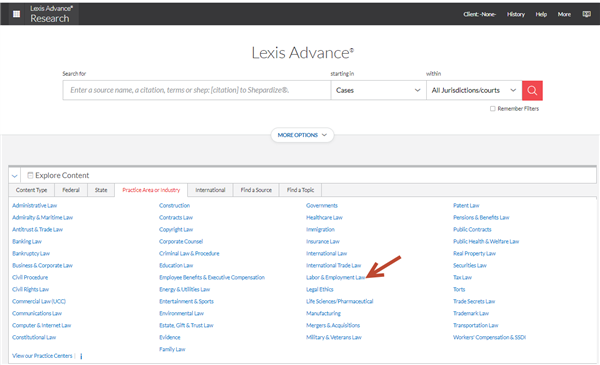
Task: Open Life Sciences/Pharmaceutical link
Action: tap(339, 301)
